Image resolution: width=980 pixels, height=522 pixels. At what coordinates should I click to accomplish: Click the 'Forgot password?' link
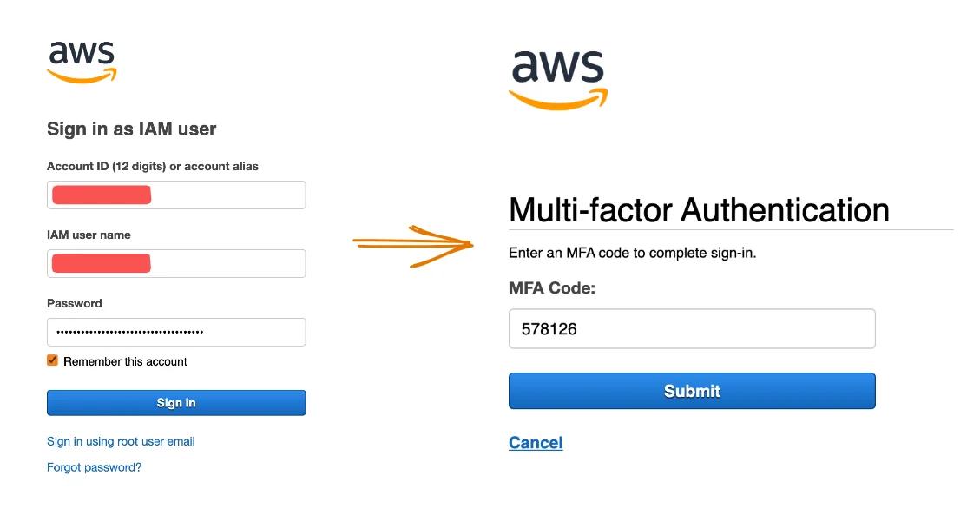click(92, 467)
